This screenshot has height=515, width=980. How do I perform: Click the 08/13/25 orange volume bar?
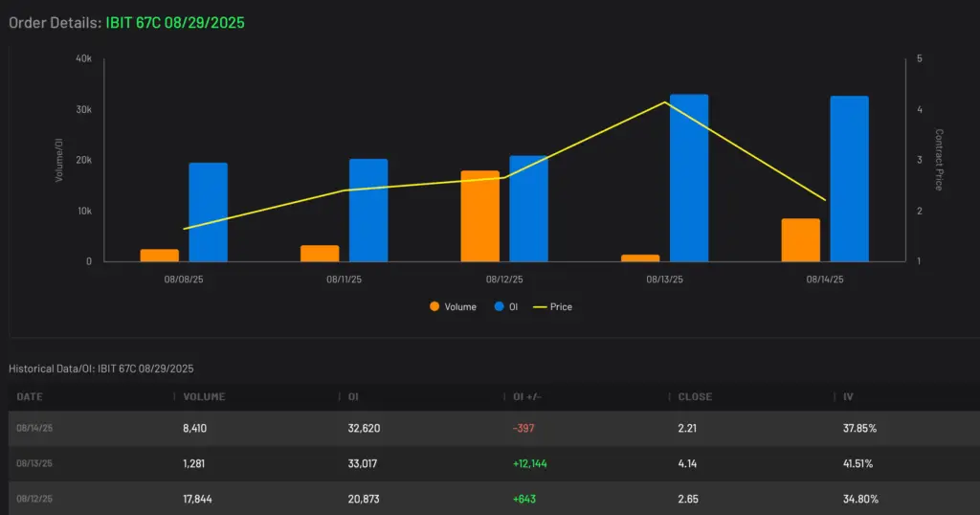tap(640, 258)
